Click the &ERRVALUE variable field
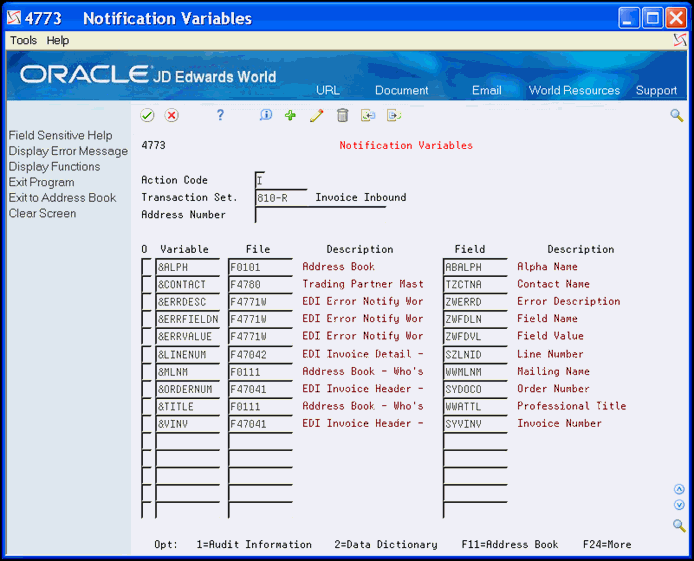 [188, 336]
